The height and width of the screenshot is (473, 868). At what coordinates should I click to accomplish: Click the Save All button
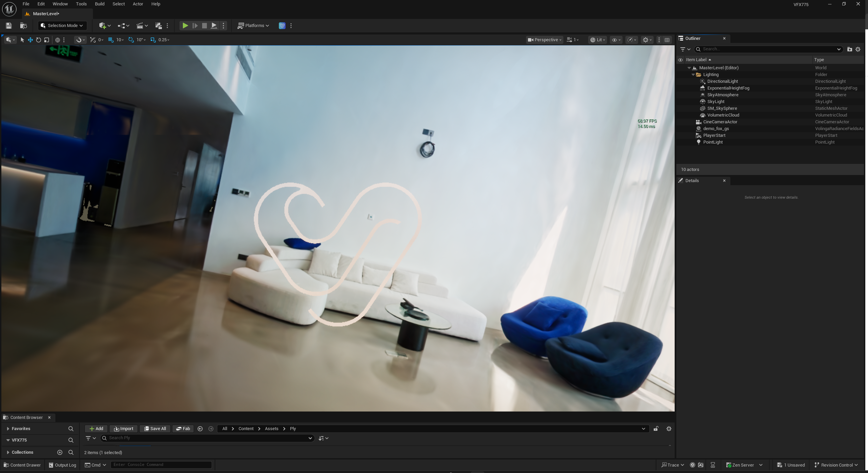point(155,429)
